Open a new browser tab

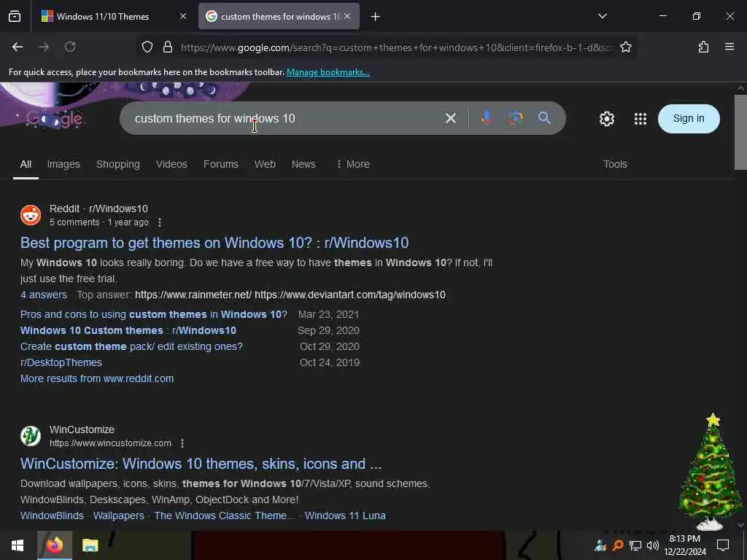point(376,17)
